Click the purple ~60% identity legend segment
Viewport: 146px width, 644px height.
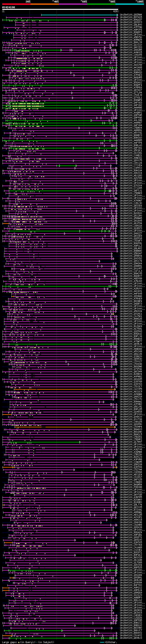pyautogui.click(x=73, y=4)
